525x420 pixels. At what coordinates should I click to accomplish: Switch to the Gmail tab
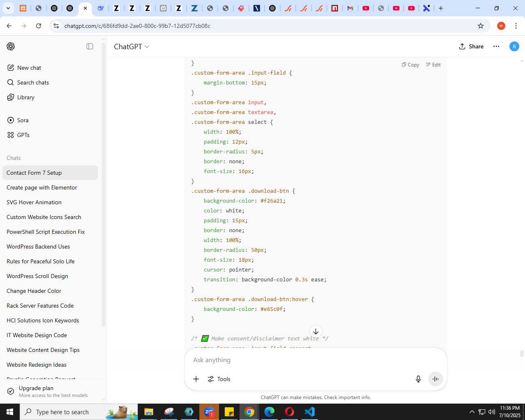pyautogui.click(x=350, y=8)
